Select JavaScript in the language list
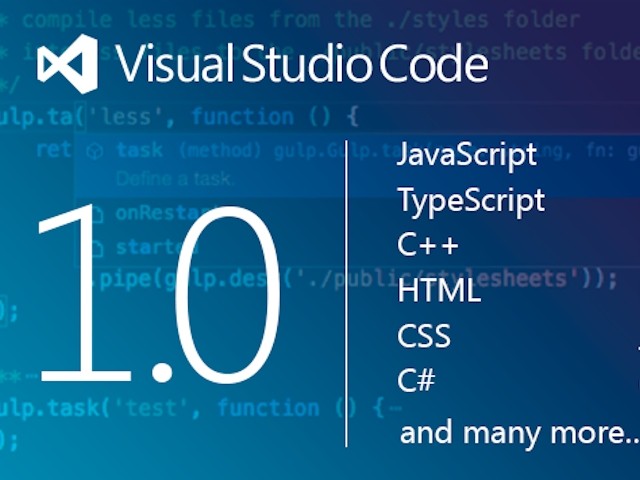Screen dimensions: 640x480 tap(467, 155)
